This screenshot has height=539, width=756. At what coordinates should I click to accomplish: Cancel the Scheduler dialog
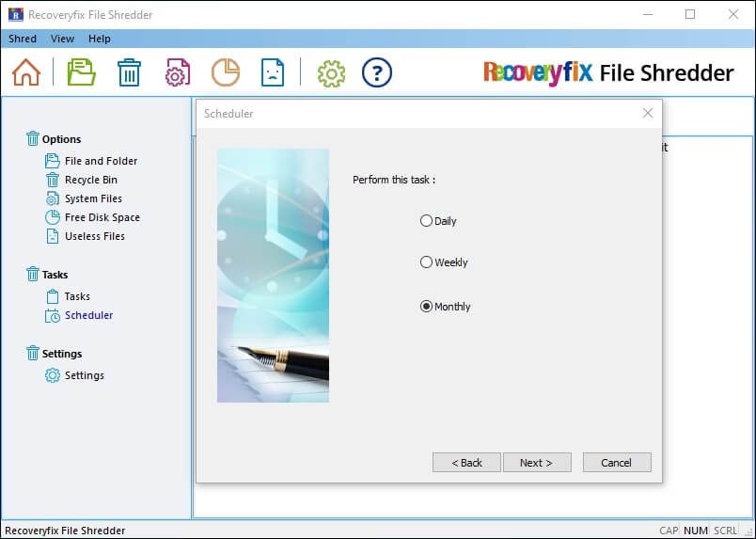point(617,463)
